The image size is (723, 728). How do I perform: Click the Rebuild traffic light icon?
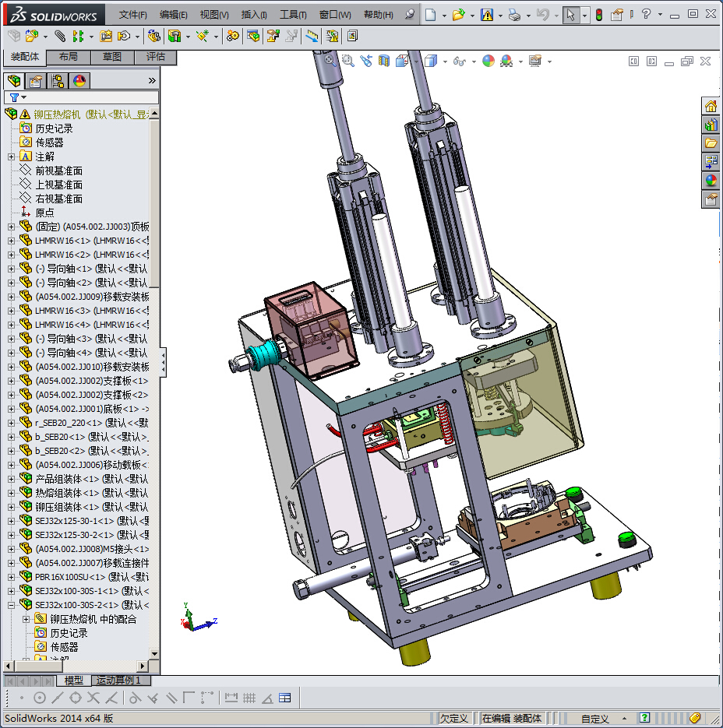(598, 15)
